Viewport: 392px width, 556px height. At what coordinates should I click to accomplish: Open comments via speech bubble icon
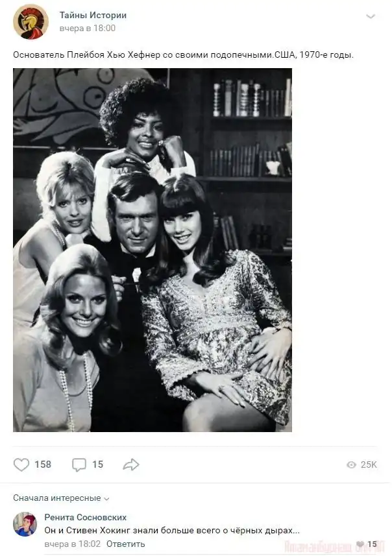click(x=79, y=465)
